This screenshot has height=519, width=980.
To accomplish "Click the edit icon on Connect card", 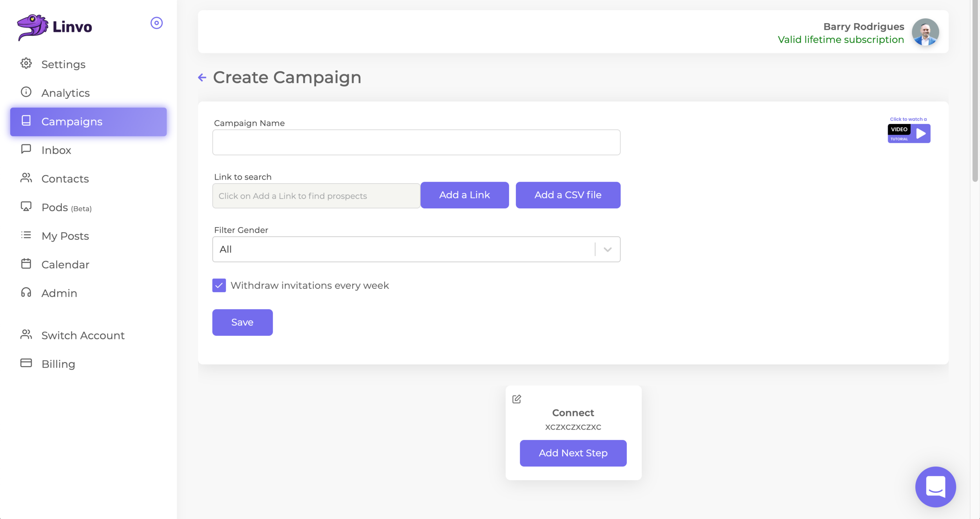I will coord(517,399).
